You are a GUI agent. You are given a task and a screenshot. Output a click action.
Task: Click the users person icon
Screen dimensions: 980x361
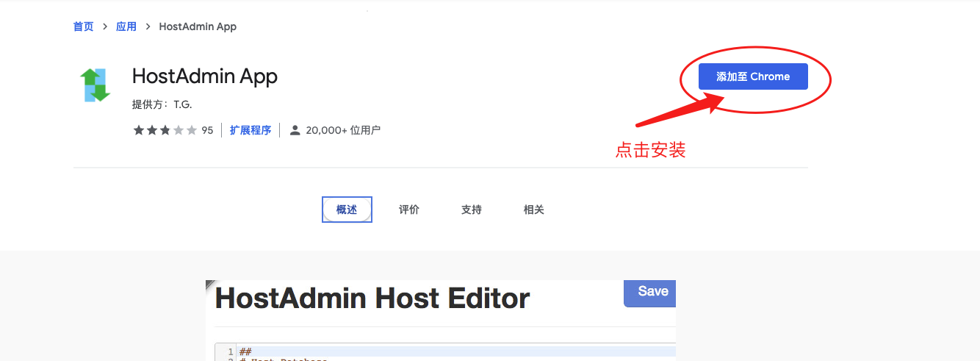[295, 130]
